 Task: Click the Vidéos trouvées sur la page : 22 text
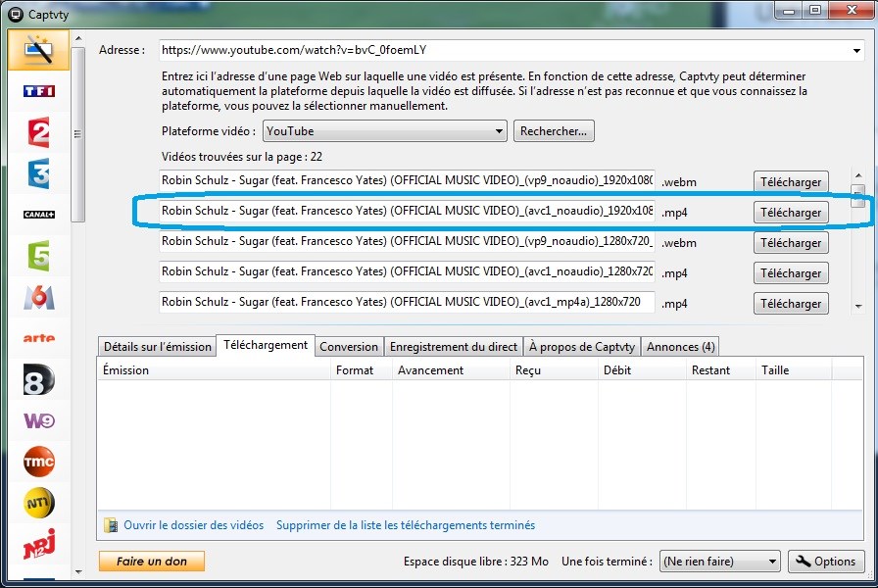242,157
